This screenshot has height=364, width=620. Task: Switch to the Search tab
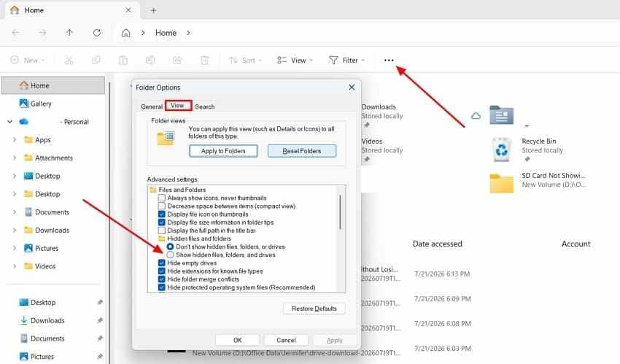(x=204, y=107)
